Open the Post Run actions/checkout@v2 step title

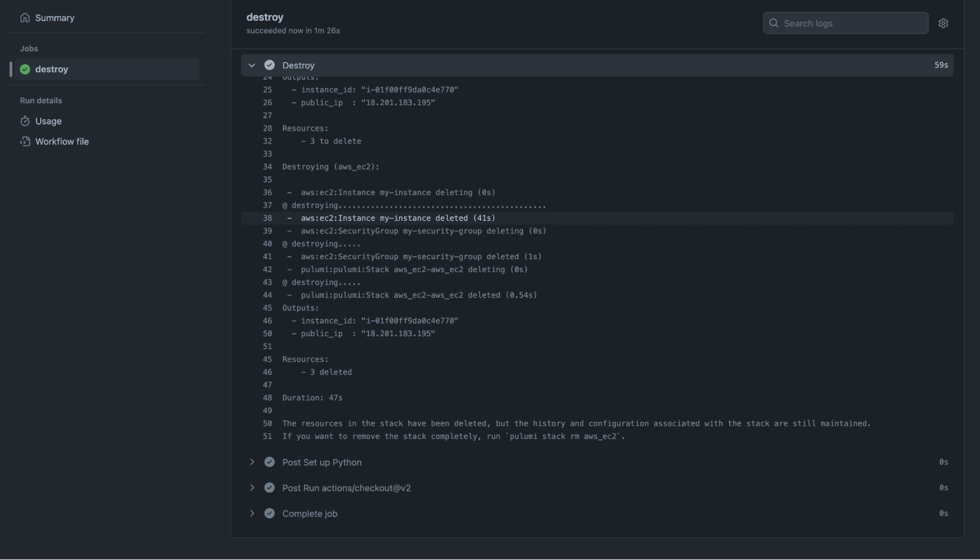coord(346,488)
